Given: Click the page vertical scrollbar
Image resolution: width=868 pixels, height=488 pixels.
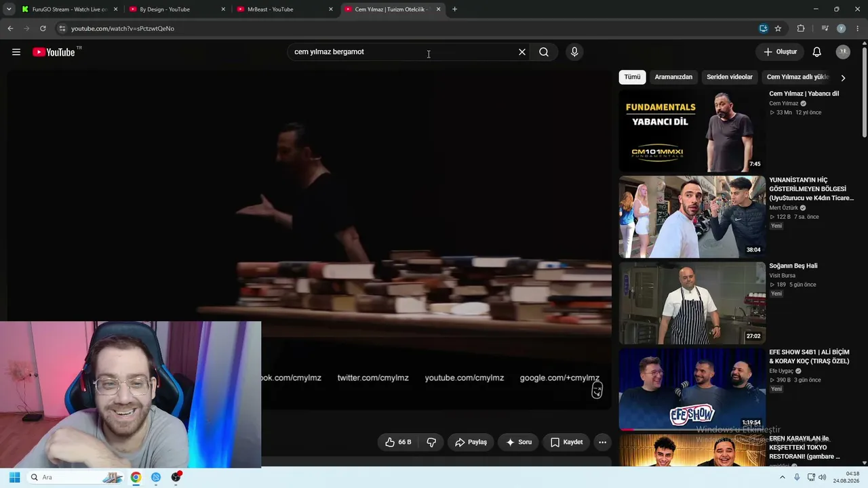Looking at the screenshot, I should (865, 91).
